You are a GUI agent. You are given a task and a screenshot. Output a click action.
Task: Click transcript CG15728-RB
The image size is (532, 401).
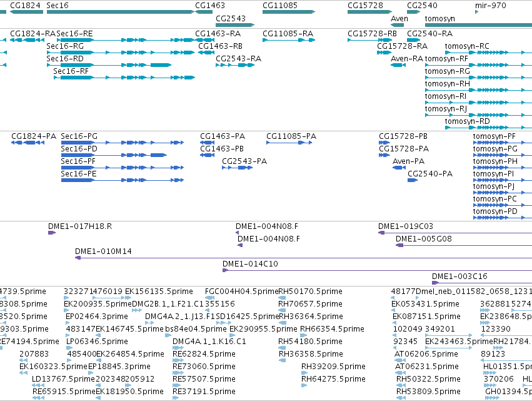point(372,34)
